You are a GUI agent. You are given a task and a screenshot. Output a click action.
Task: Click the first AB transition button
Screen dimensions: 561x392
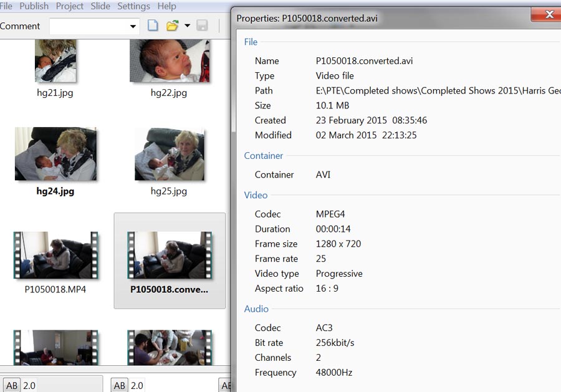click(11, 385)
